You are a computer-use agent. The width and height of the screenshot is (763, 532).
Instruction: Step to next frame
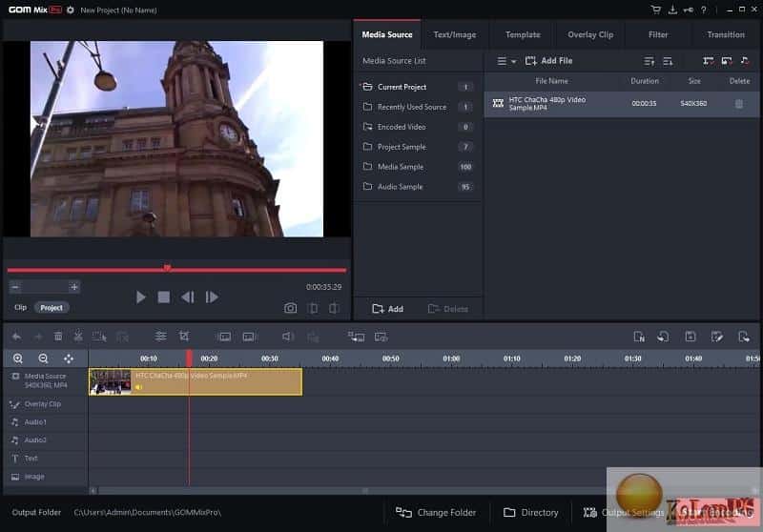212,297
